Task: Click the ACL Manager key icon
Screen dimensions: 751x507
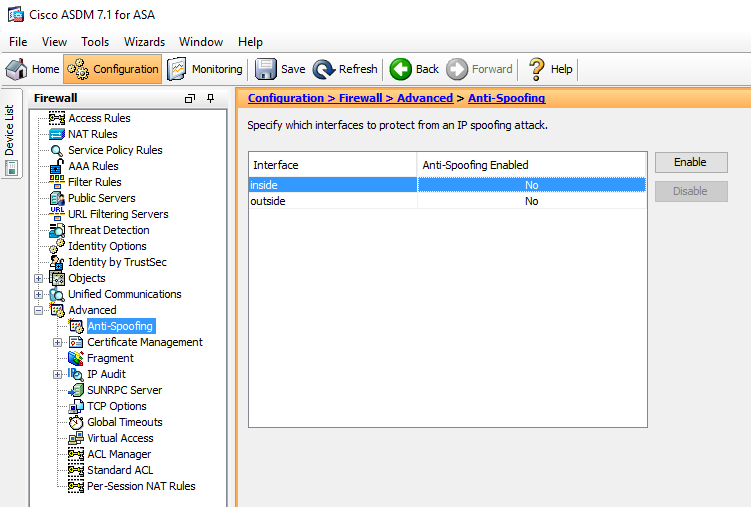Action: (x=76, y=454)
